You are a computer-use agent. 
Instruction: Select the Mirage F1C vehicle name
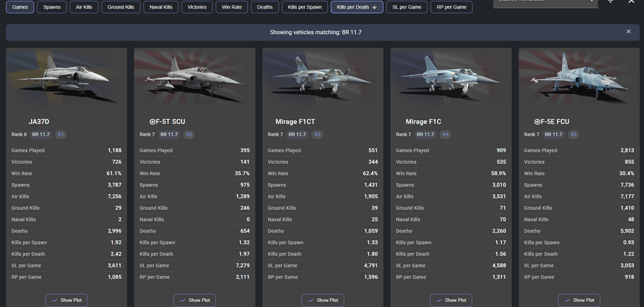[424, 122]
